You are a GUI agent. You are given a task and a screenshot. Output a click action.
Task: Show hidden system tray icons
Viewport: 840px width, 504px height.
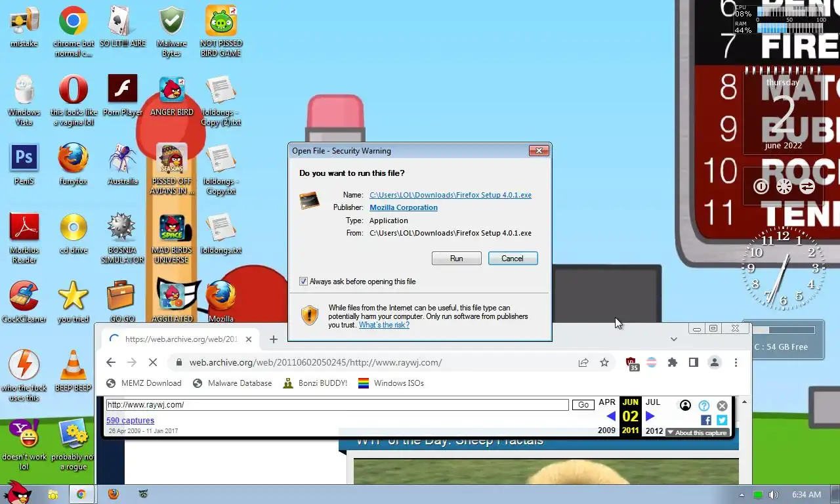[x=742, y=495]
